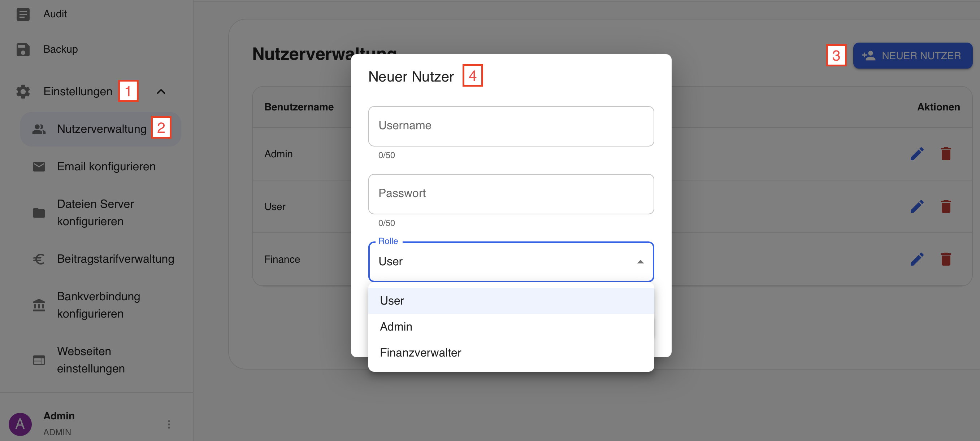The width and height of the screenshot is (980, 441).
Task: Click the Nutzerverwaltung people icon
Action: tap(39, 129)
